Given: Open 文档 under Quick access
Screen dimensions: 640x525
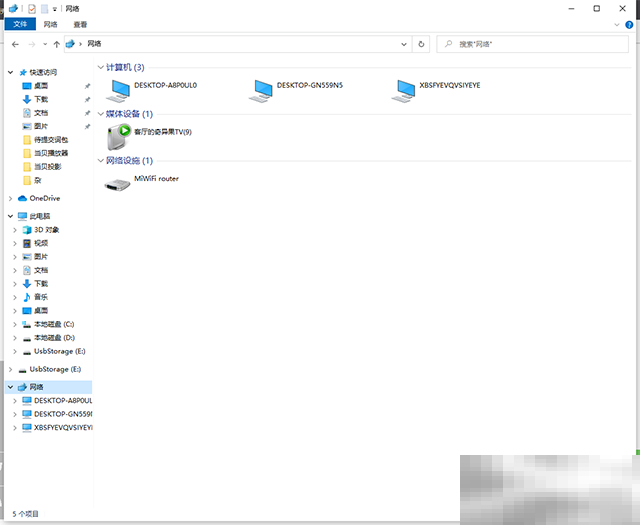Looking at the screenshot, I should coord(41,113).
